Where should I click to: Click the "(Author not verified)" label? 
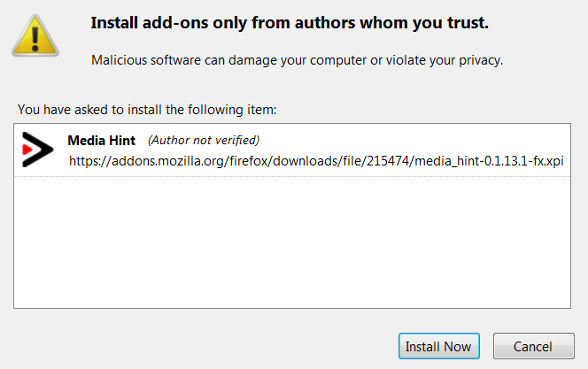204,140
